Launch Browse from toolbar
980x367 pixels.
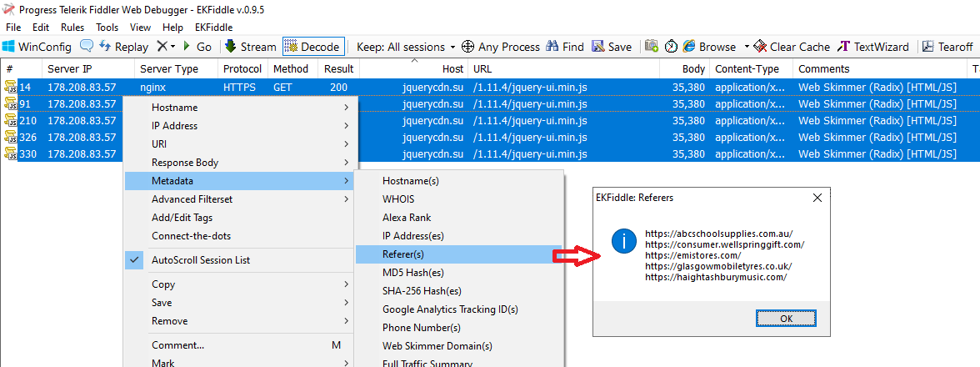[709, 47]
